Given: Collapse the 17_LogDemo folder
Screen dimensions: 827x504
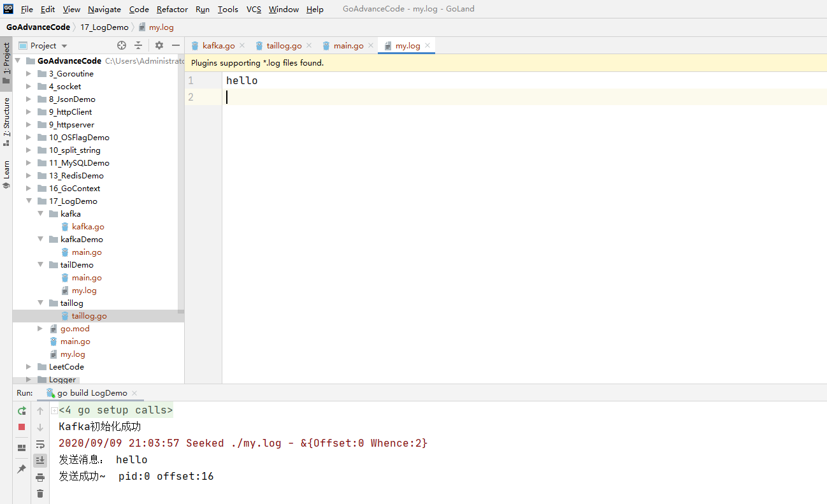Looking at the screenshot, I should (29, 201).
